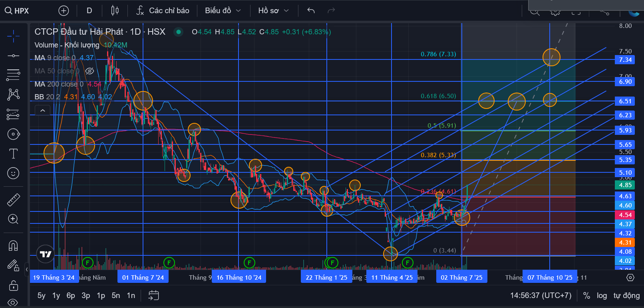Select the trend line drawing tool

pyautogui.click(x=13, y=55)
